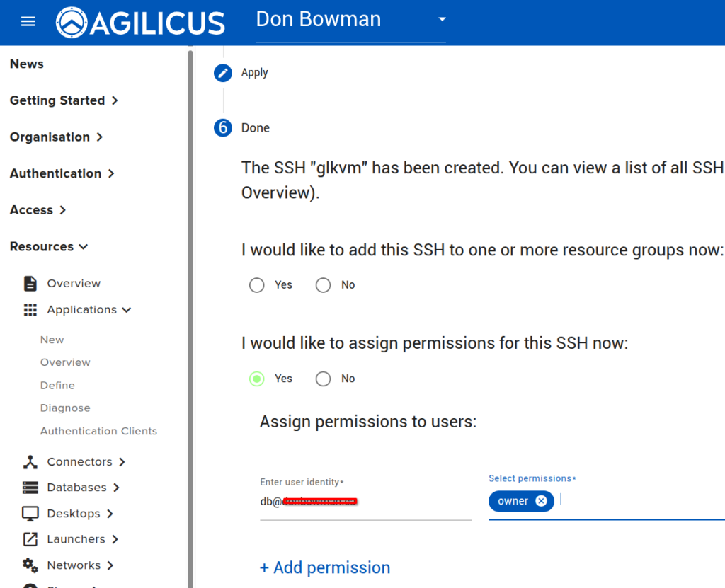Open the News menu item
725x588 pixels.
click(x=27, y=64)
